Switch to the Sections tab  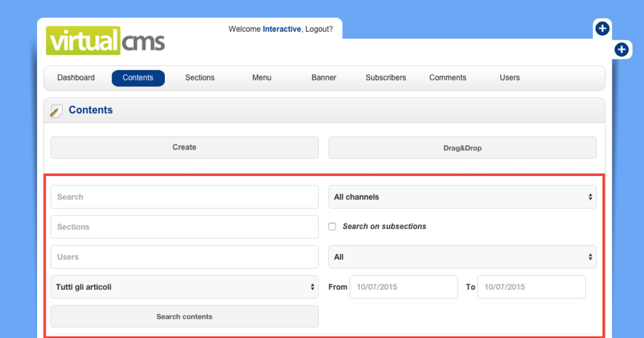pyautogui.click(x=200, y=78)
